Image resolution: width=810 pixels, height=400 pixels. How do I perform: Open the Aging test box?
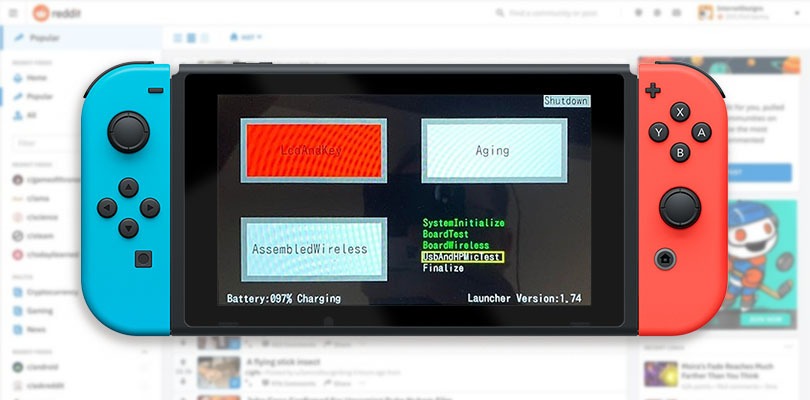494,150
